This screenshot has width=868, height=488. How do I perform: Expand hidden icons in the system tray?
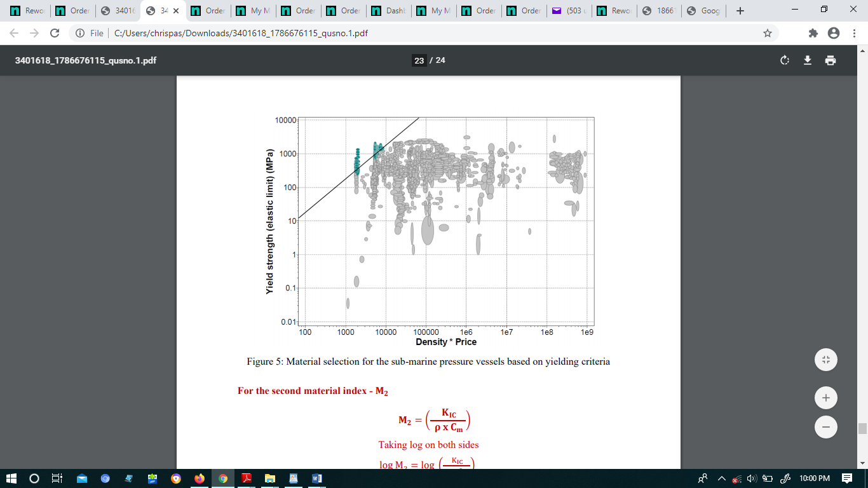tap(721, 478)
